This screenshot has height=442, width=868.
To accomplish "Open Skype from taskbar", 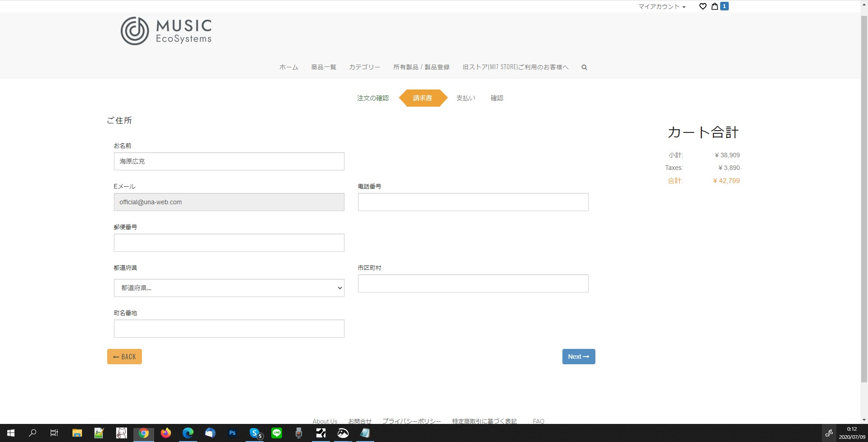I will [x=255, y=433].
